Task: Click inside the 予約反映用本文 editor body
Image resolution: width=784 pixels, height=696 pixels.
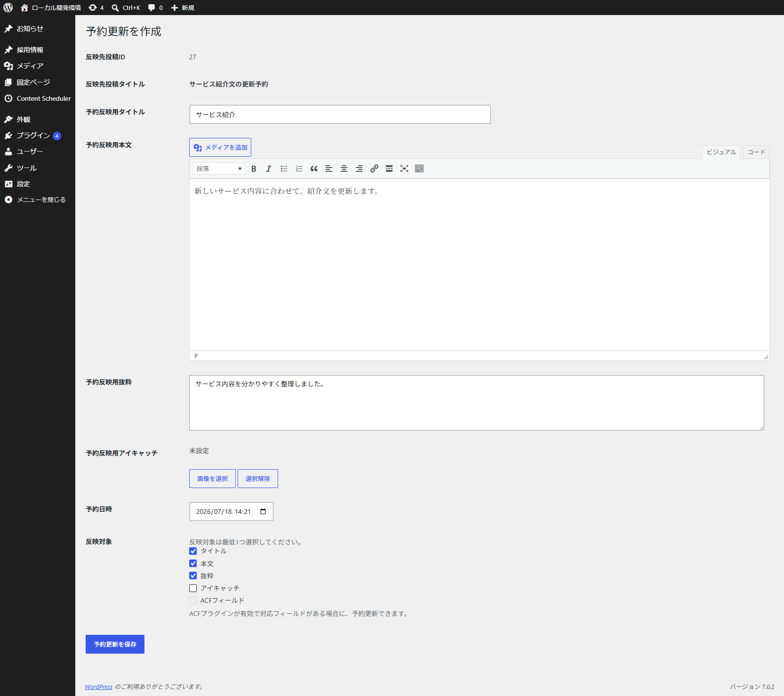Action: (479, 264)
